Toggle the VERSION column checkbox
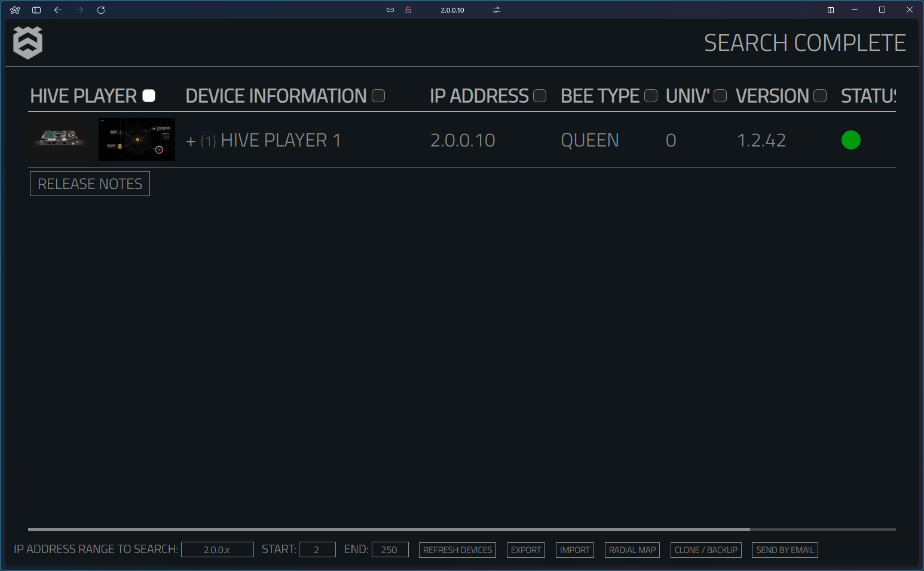 (820, 96)
